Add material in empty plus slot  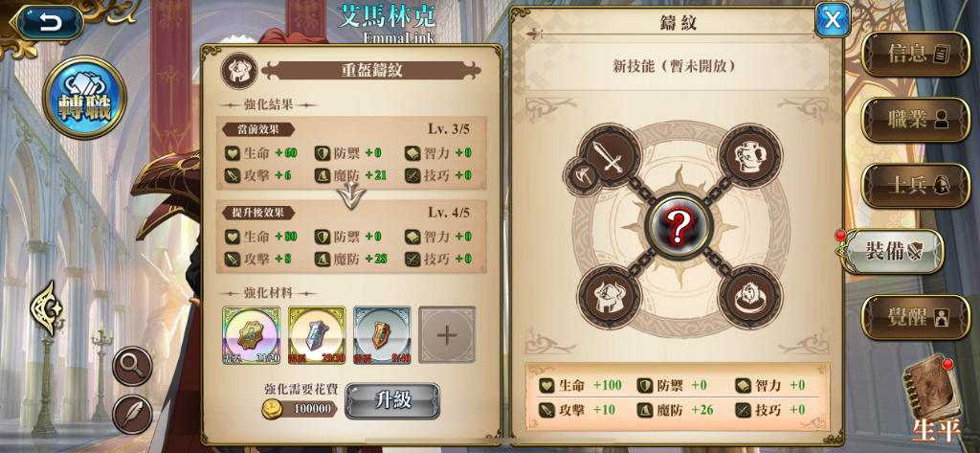447,335
